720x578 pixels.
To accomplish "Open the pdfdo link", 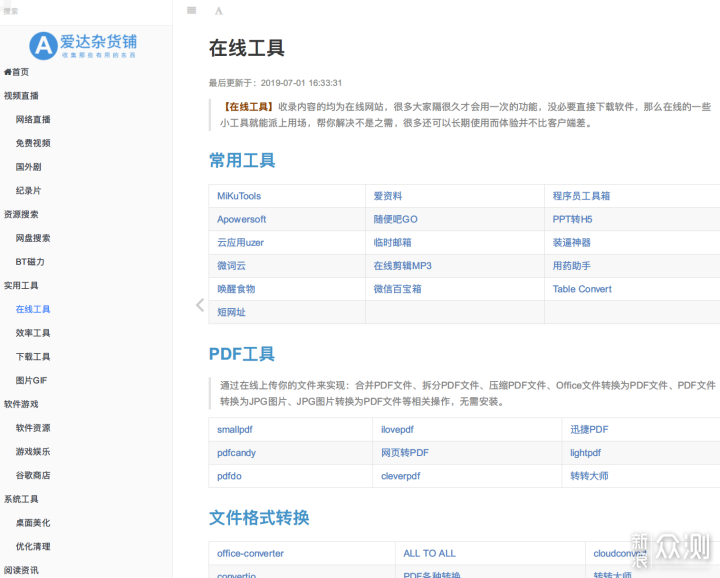I will point(229,476).
